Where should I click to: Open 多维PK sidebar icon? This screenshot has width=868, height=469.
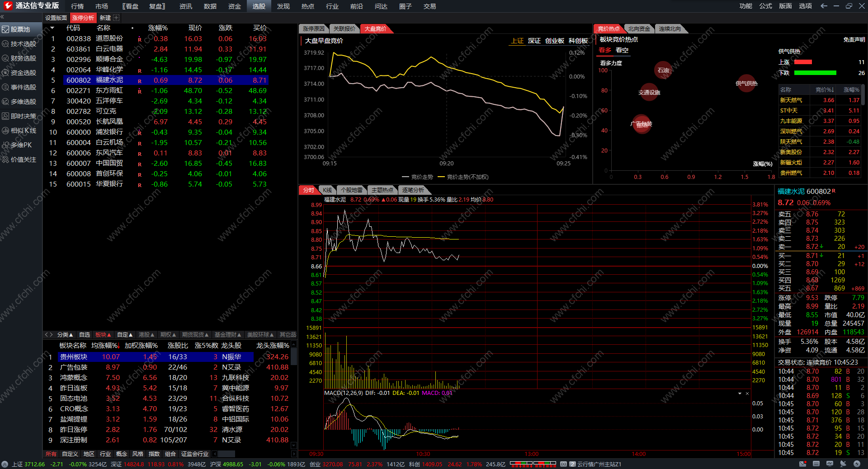(x=5, y=145)
